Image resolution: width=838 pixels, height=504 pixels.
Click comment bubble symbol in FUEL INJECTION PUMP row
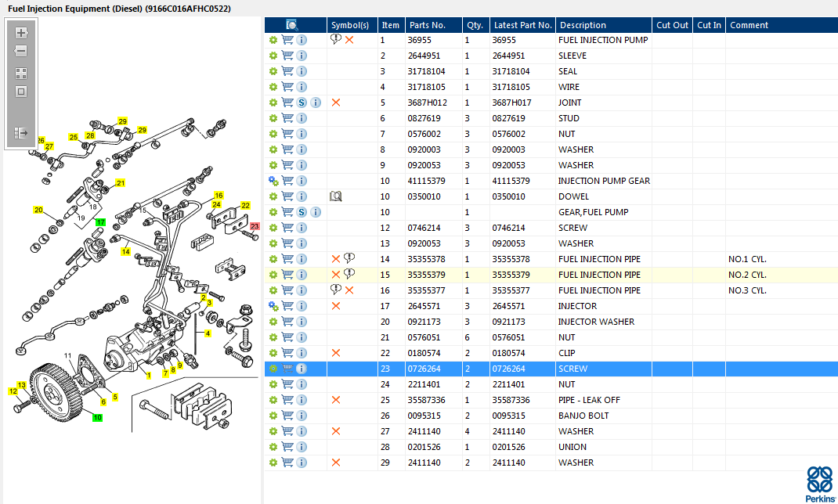click(x=336, y=39)
